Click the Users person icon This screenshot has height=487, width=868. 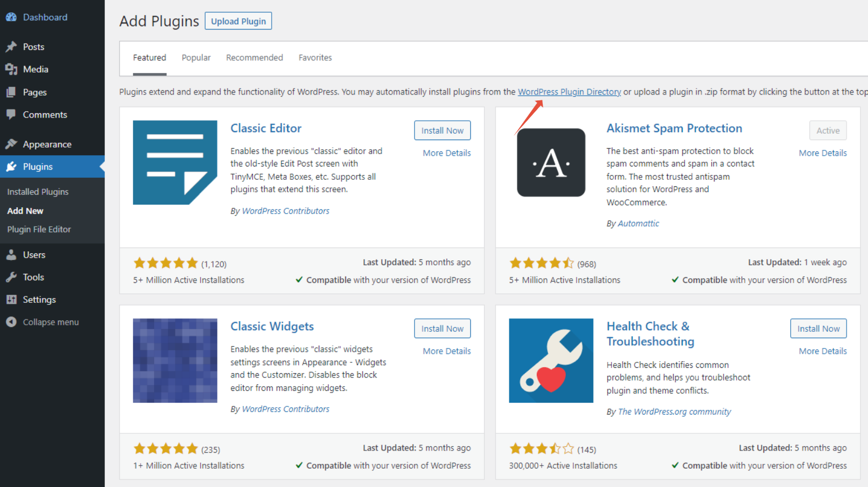(11, 255)
